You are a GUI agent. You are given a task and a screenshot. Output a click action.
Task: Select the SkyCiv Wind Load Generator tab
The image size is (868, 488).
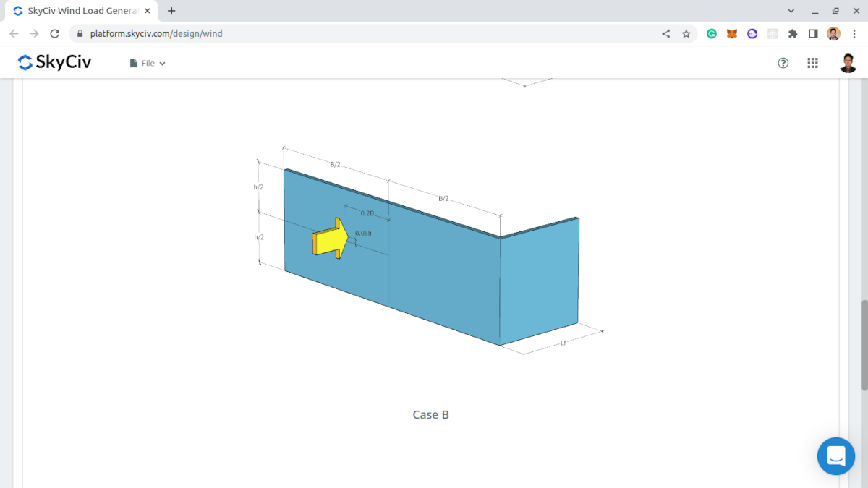coord(80,11)
